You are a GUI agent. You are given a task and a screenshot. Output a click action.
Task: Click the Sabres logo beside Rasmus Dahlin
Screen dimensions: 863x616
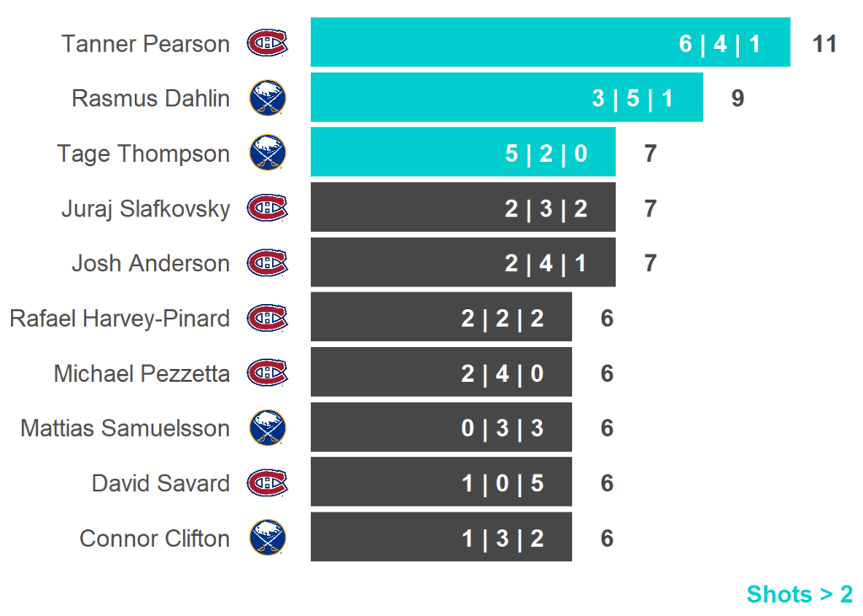[x=267, y=98]
